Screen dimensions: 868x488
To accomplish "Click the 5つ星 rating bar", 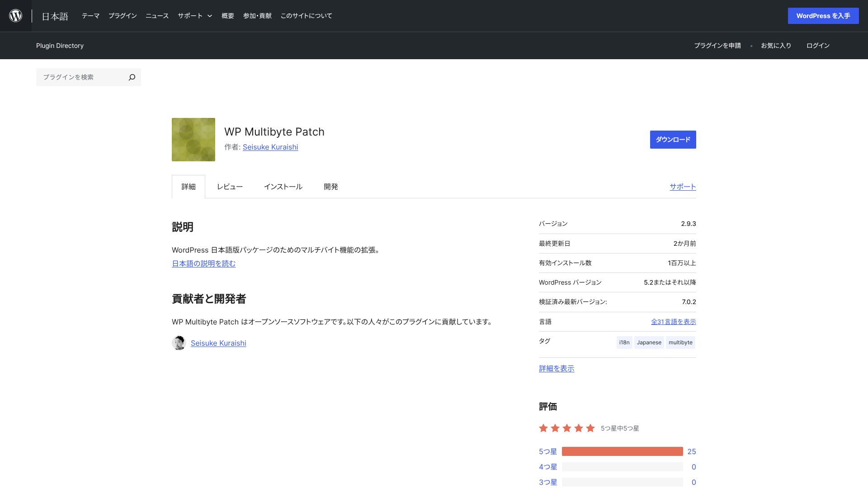I will pyautogui.click(x=623, y=451).
